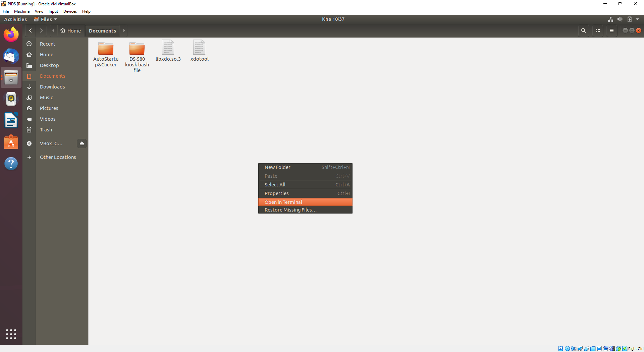Screen dimensions: 644x352
Task: Open Firefox from the dock
Action: 11,34
